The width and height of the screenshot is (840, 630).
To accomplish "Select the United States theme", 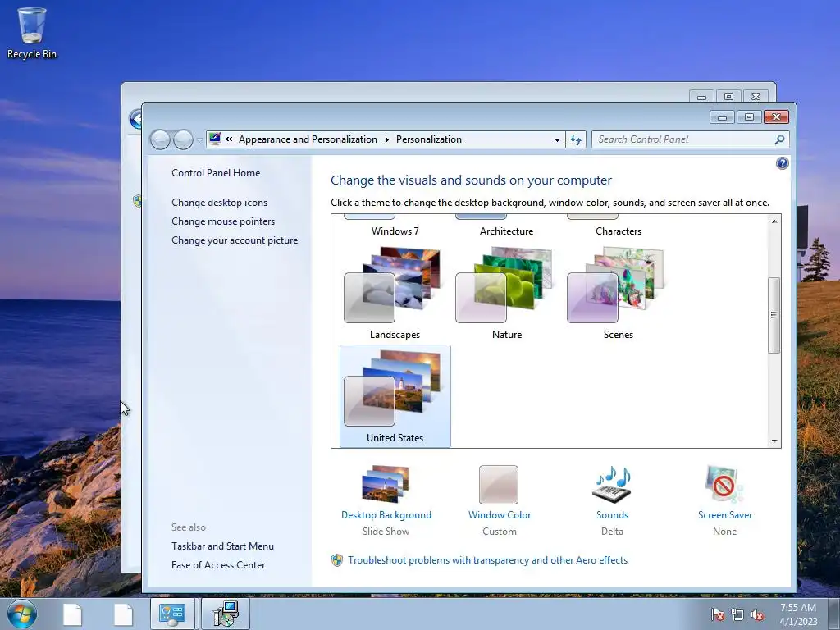I will click(x=395, y=396).
